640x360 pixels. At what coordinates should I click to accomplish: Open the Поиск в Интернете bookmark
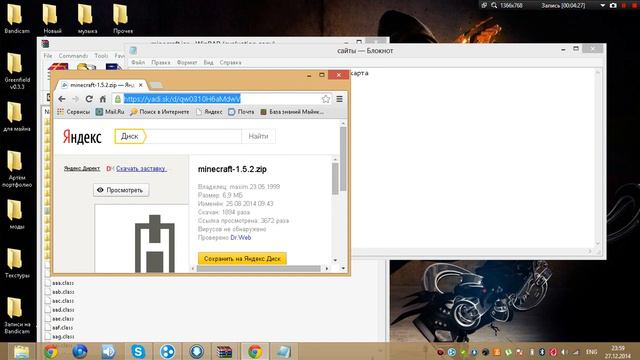point(160,111)
